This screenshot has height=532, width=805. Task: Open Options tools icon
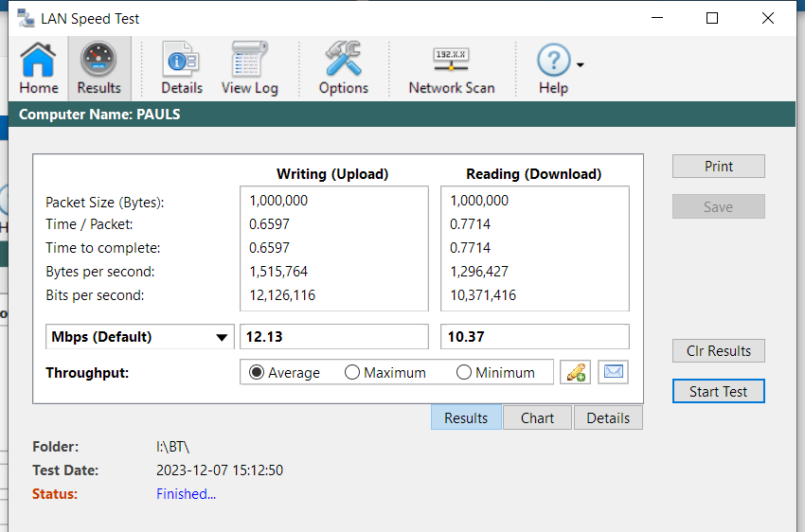(x=344, y=68)
